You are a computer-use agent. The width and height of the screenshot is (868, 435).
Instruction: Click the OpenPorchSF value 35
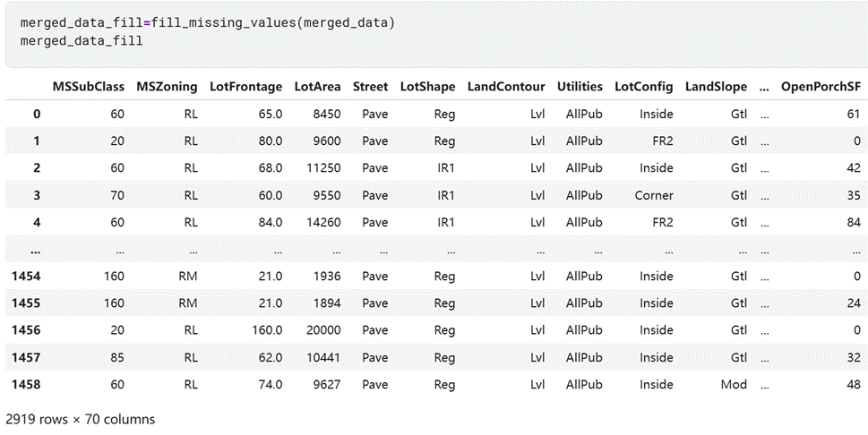(x=854, y=195)
